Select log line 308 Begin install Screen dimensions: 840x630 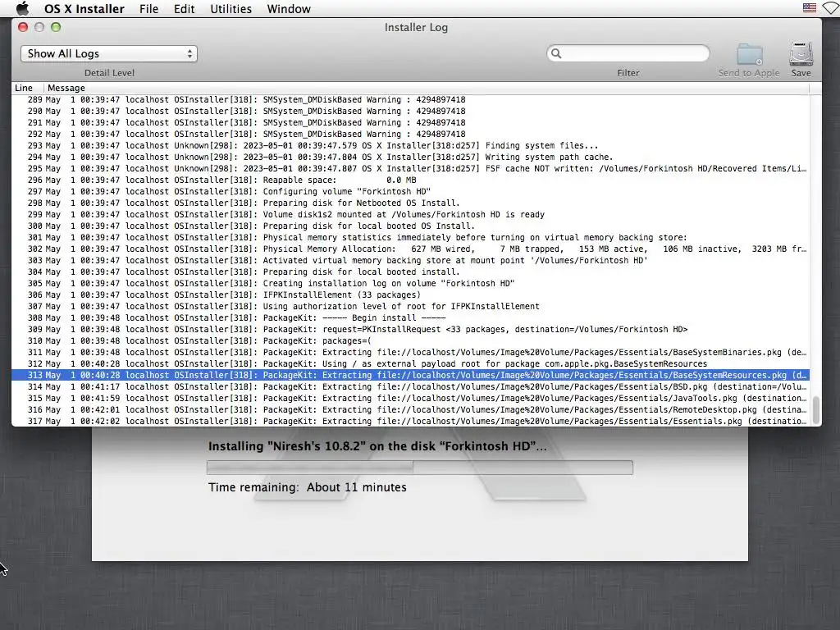click(x=410, y=317)
